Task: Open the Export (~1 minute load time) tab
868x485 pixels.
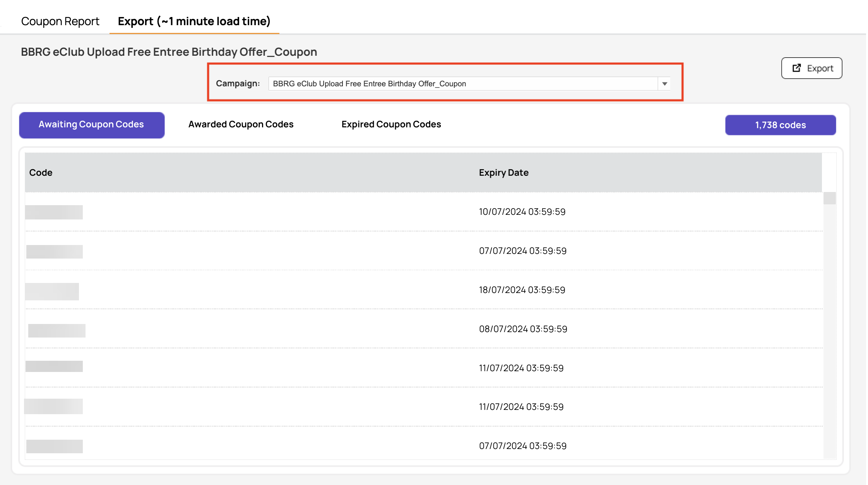Action: [x=194, y=21]
